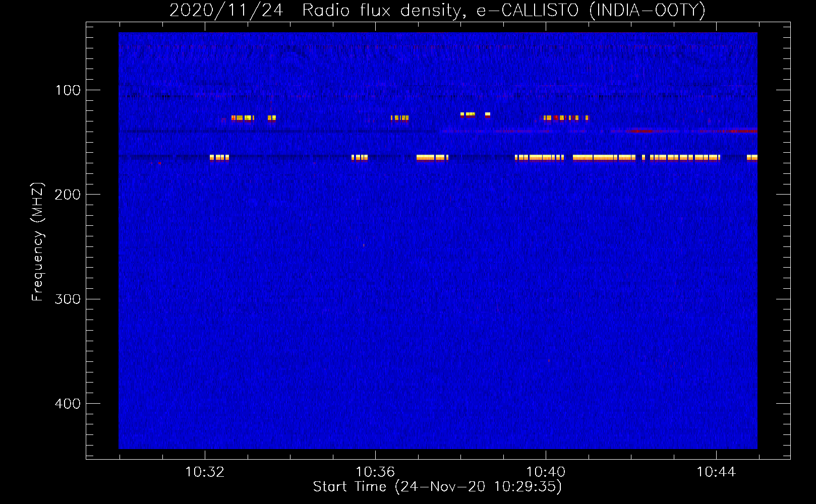816x504 pixels.
Task: Click the plot title "Radio flux density, e-CALLISTO (INDIA-OOTY)"
Action: [x=503, y=10]
